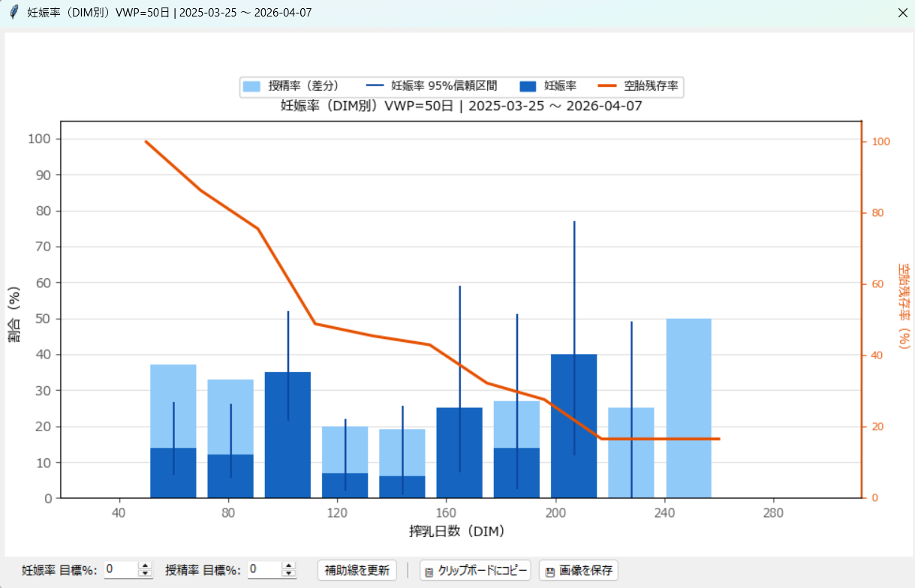Click the 妊娠率 目標%: label
Screen dimensions: 915x588
[59, 570]
